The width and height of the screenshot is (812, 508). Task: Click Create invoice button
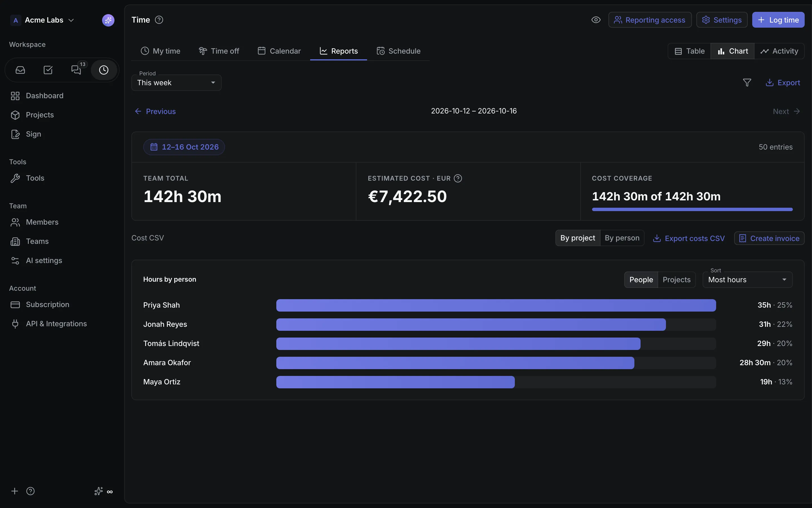point(769,238)
